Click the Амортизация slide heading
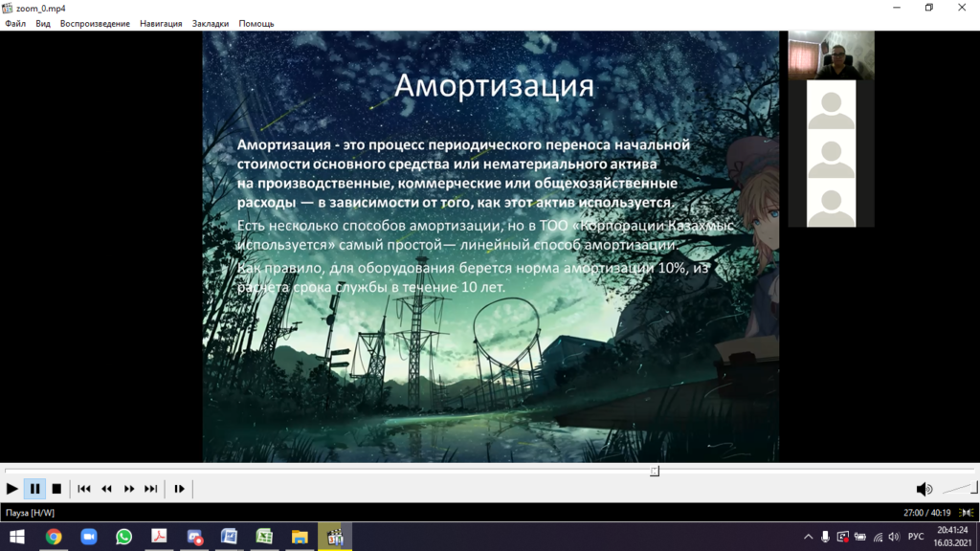Viewport: 980px width, 551px height. tap(494, 85)
